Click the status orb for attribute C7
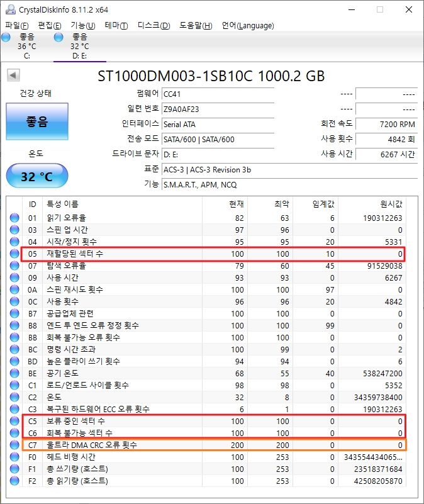 click(14, 445)
